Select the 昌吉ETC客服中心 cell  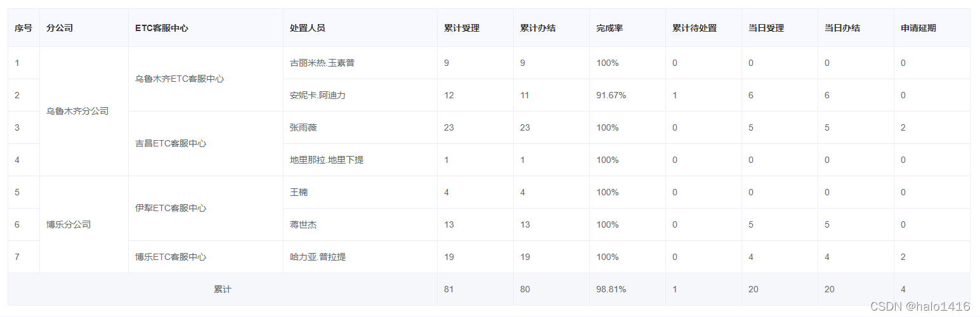206,144
